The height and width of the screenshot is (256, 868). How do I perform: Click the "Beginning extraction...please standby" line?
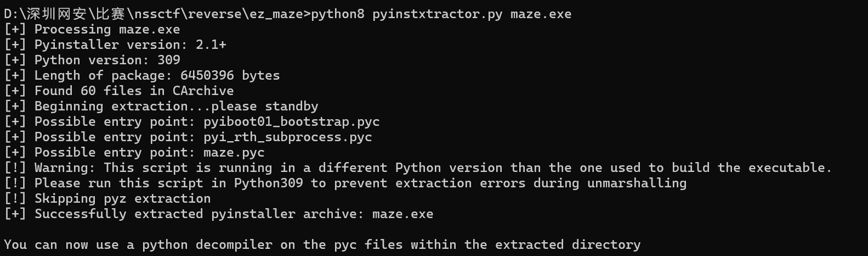176,106
